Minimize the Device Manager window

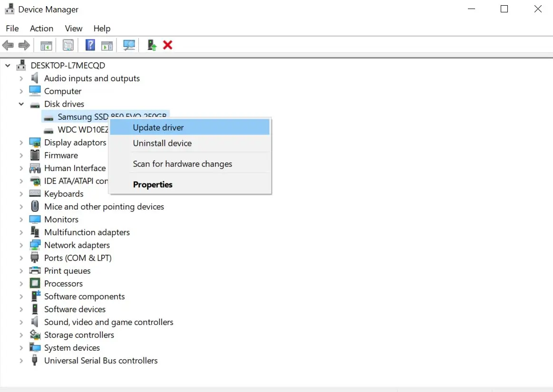click(x=472, y=9)
